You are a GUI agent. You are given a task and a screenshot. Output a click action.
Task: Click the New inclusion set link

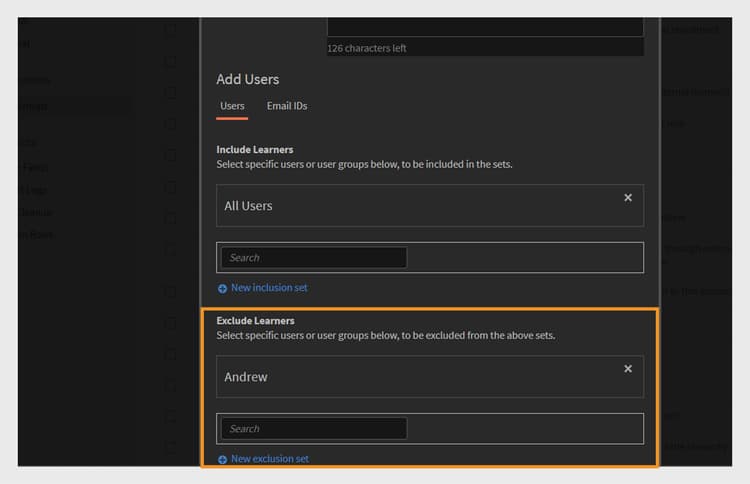point(269,288)
